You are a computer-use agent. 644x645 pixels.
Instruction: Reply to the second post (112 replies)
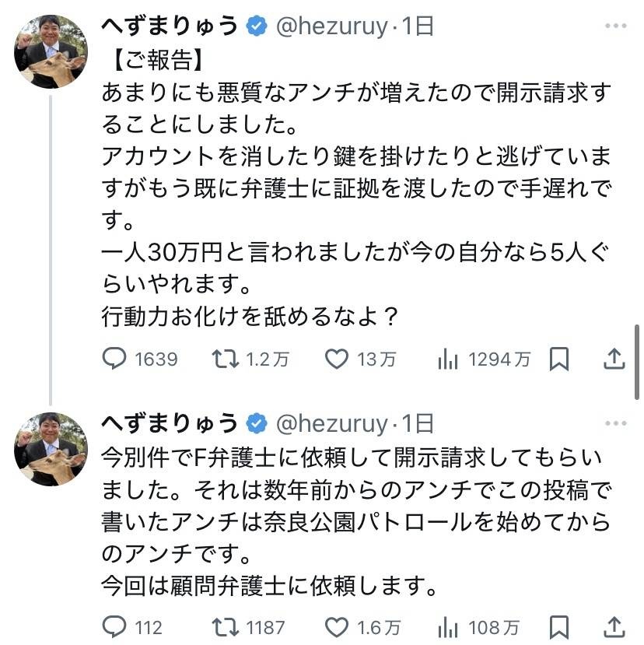pyautogui.click(x=115, y=626)
